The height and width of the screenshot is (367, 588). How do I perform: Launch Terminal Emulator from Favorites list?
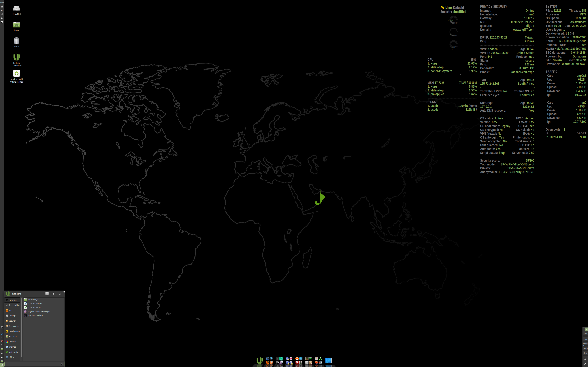(35, 315)
